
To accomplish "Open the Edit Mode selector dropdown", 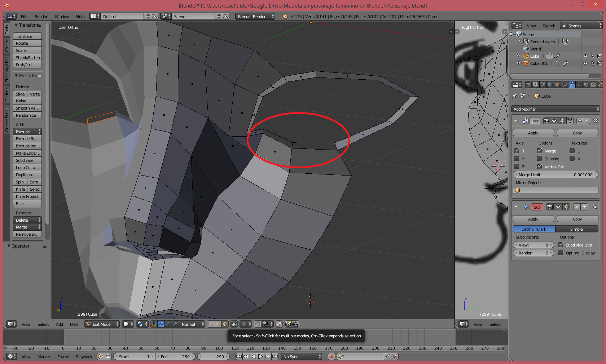I will point(102,324).
